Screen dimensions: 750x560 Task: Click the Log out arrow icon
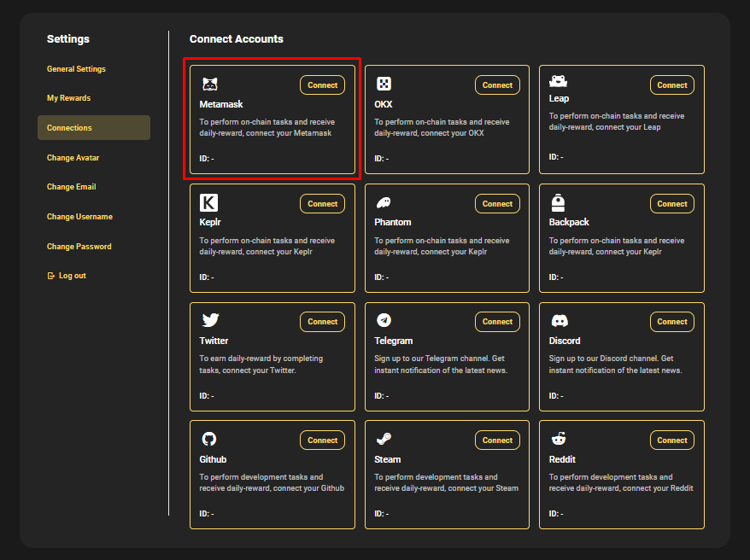click(x=50, y=276)
